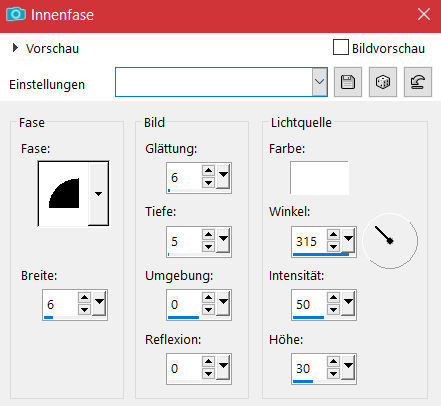Open the Fase bevel shape dropdown
This screenshot has height=406, width=441.
98,194
